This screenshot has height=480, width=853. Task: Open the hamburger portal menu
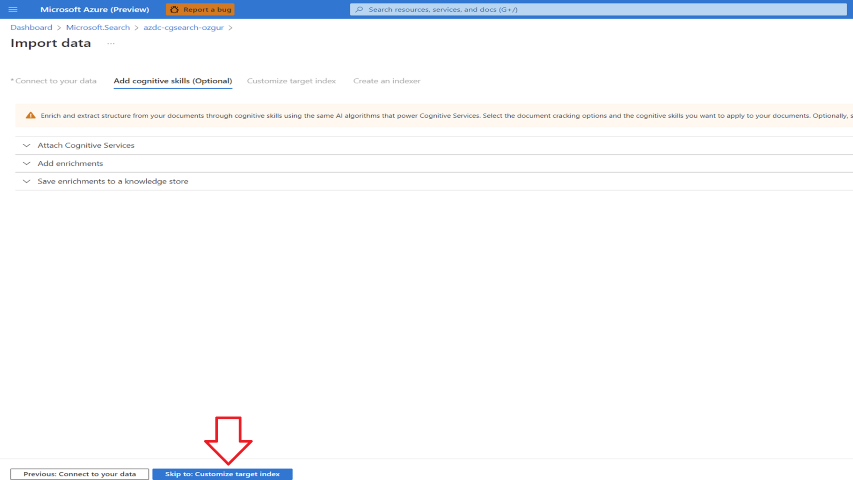pyautogui.click(x=13, y=9)
